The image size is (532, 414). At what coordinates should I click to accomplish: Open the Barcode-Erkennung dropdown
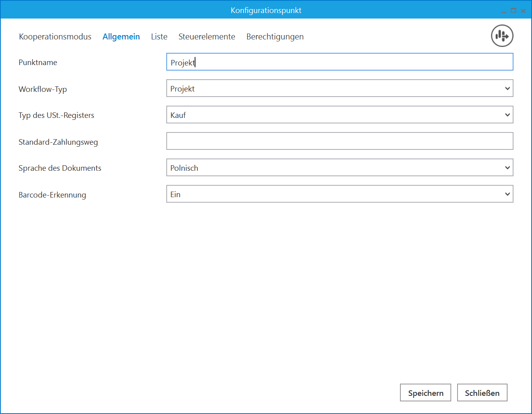[x=339, y=194]
